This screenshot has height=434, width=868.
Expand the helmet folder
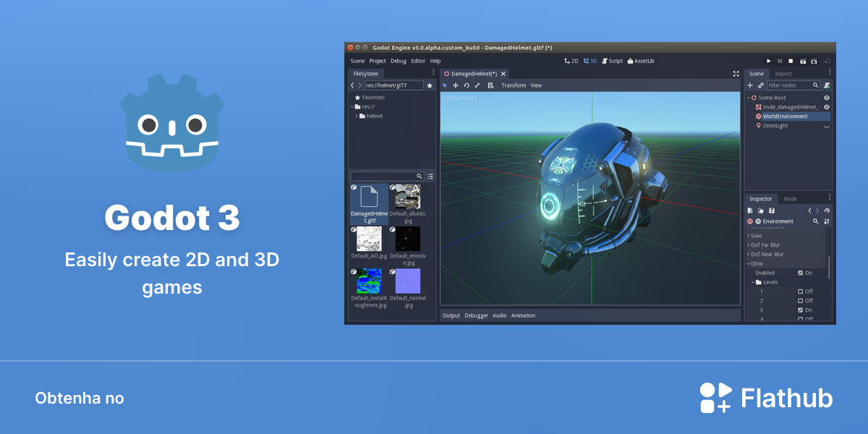tap(357, 116)
